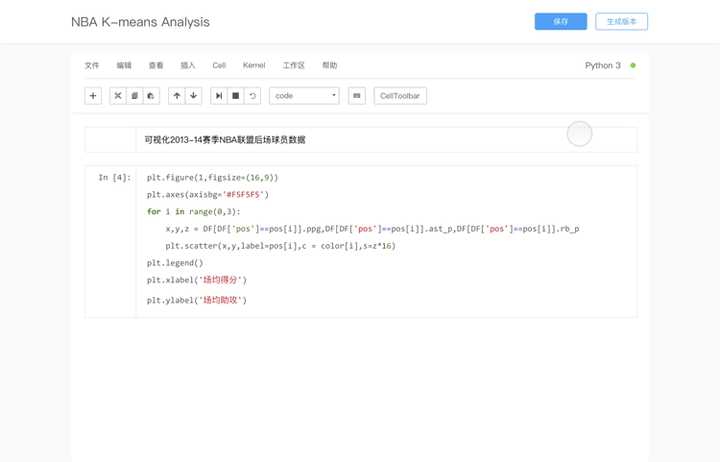Viewport: 720px width, 462px height.
Task: Stop the kernel with the square icon
Action: click(x=235, y=96)
